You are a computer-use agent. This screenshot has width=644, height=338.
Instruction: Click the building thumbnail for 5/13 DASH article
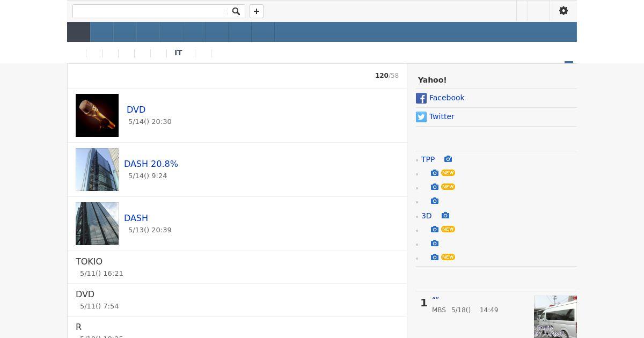pos(97,224)
